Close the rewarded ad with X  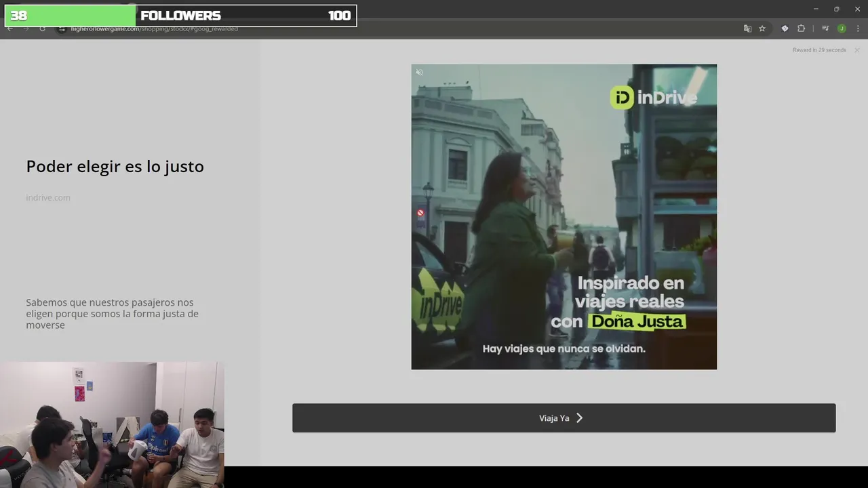click(x=856, y=50)
